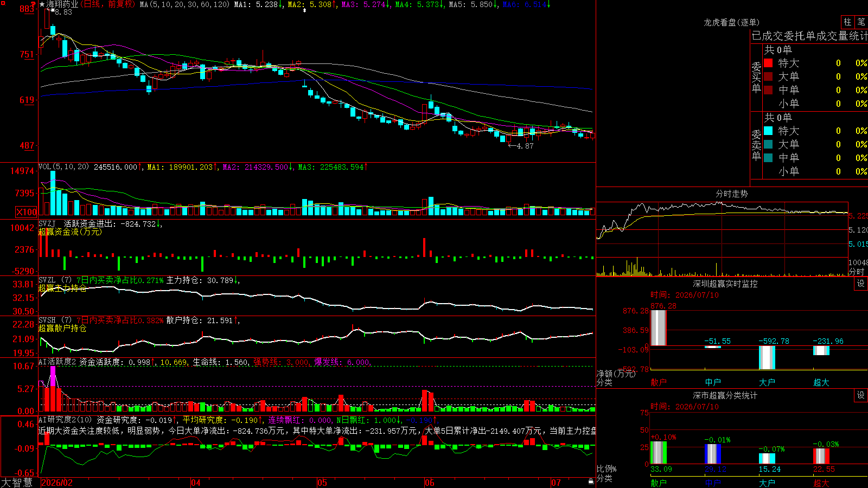This screenshot has width=868, height=488.
Task: Open 设 settings for 深市超赢分类统计
Action: pyautogui.click(x=861, y=395)
